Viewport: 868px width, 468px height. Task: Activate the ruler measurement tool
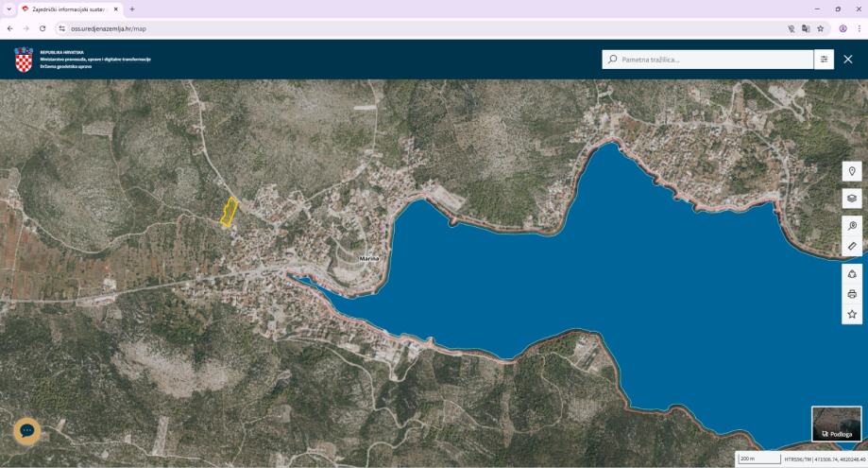click(852, 246)
